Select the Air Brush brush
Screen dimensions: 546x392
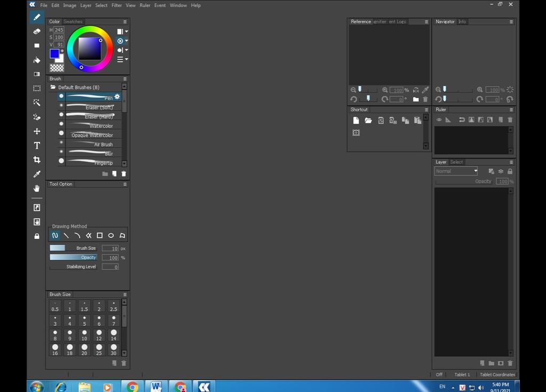click(90, 144)
